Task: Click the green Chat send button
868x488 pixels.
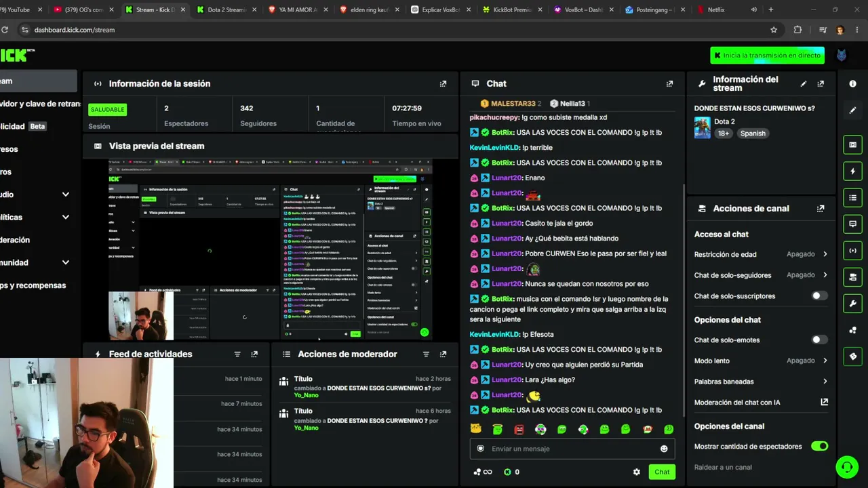Action: tap(662, 472)
